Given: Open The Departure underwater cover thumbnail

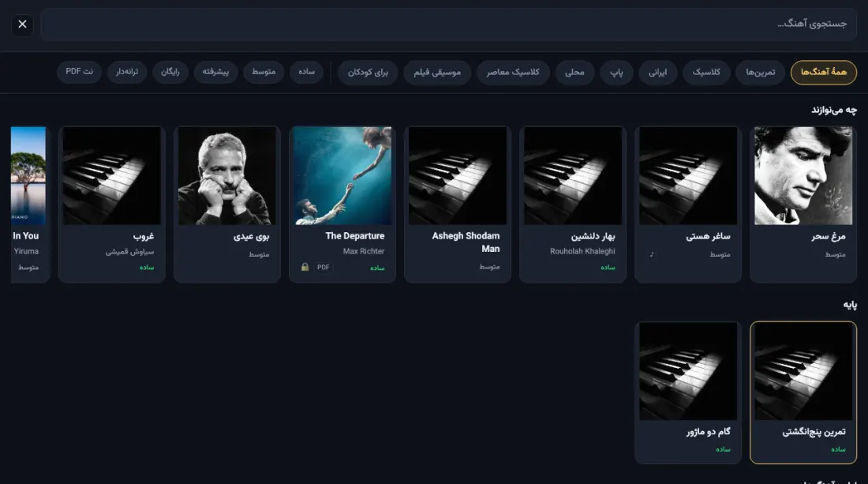Looking at the screenshot, I should pyautogui.click(x=342, y=175).
